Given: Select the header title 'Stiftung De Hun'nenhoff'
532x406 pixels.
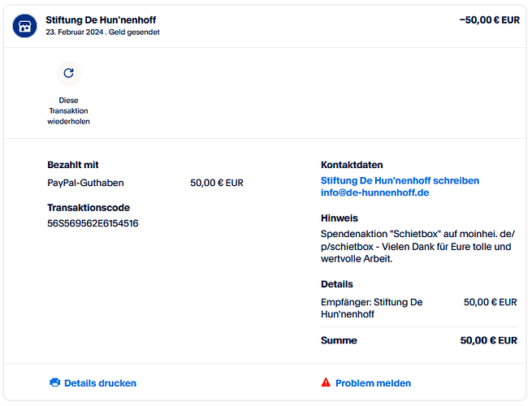Looking at the screenshot, I should [101, 20].
